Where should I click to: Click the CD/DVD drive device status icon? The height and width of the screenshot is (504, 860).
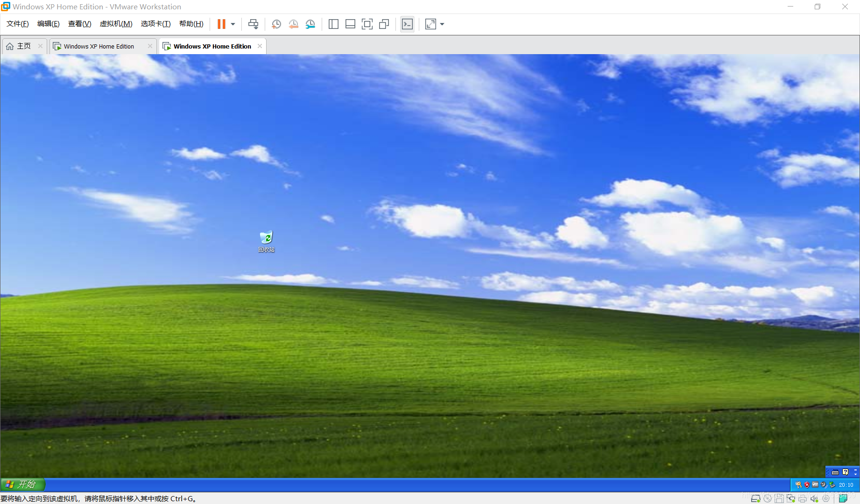tap(768, 498)
